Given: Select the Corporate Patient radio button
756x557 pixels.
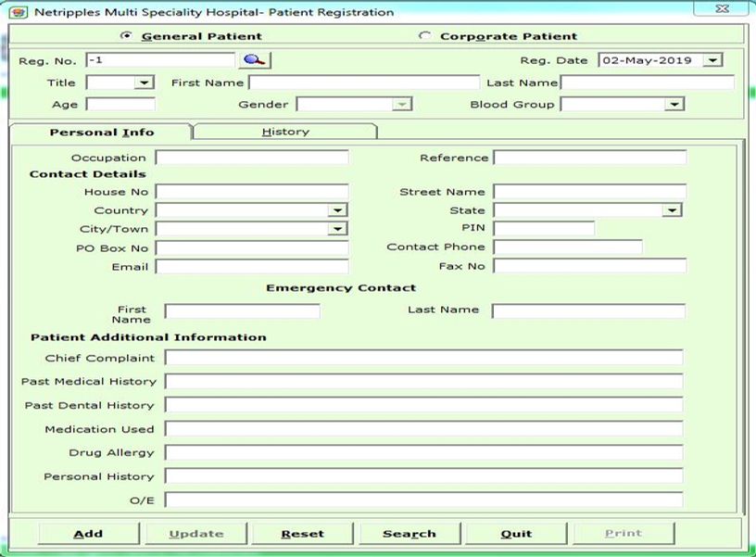Looking at the screenshot, I should 424,36.
